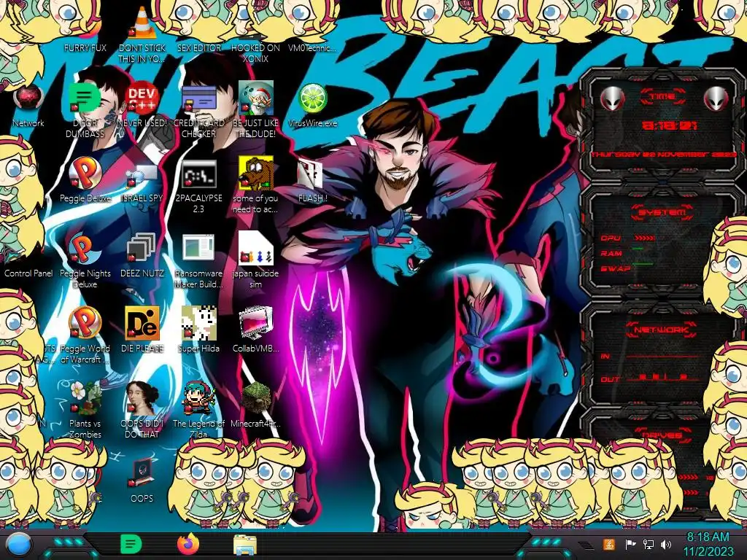Image resolution: width=747 pixels, height=560 pixels.
Task: Open the CollabVMB... monitor icon
Action: click(x=256, y=323)
